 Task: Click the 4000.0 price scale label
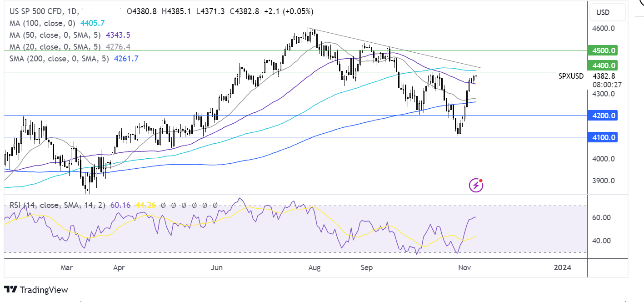(x=604, y=159)
